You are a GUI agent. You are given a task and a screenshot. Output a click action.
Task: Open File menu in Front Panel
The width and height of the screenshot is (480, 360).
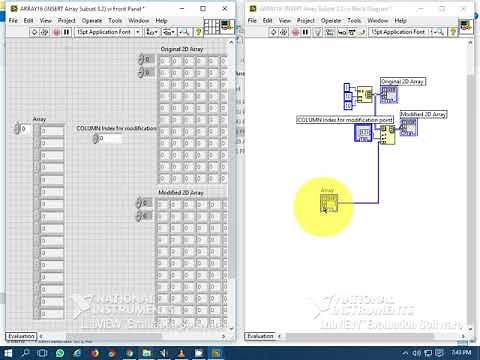pyautogui.click(x=13, y=21)
